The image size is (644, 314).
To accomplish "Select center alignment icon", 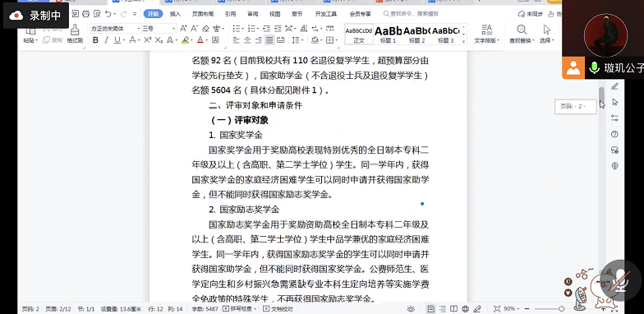I will pyautogui.click(x=247, y=40).
